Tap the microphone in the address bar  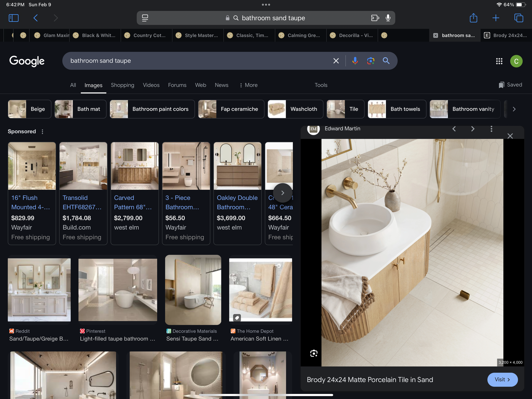[388, 18]
